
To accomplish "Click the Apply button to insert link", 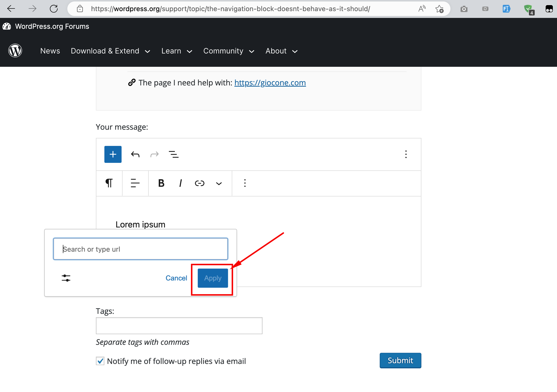I will tap(212, 278).
